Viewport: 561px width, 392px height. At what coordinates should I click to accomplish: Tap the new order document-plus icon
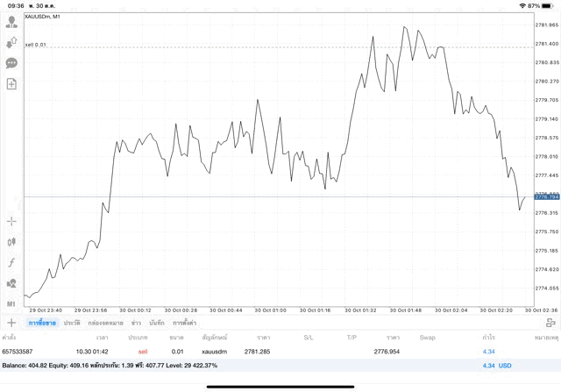tap(11, 84)
